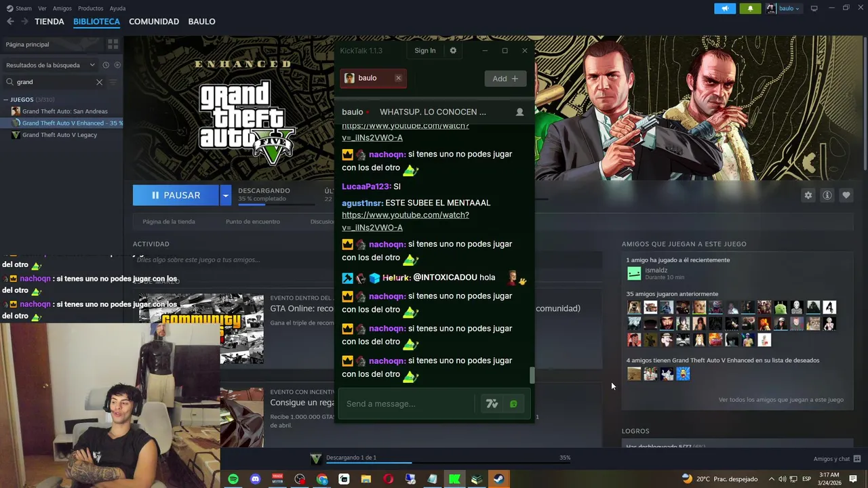Open the Ayuda menu
868x488 pixels.
coord(117,8)
